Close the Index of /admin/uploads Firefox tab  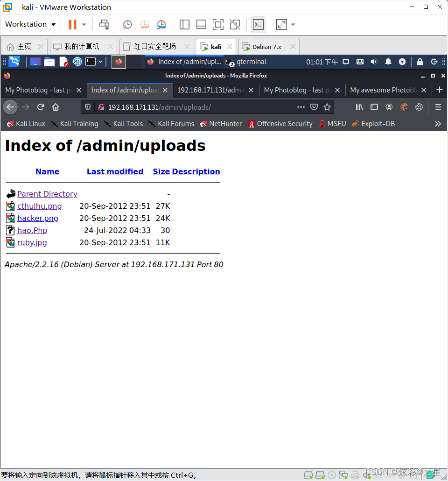pos(165,90)
